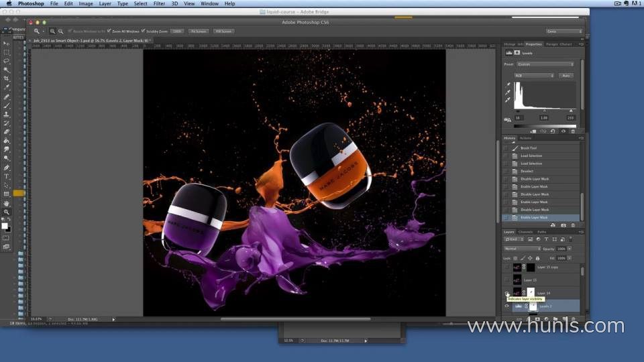Screen dimensions: 644x362
Task: Open the workspace switcher dropdown
Action: click(564, 32)
